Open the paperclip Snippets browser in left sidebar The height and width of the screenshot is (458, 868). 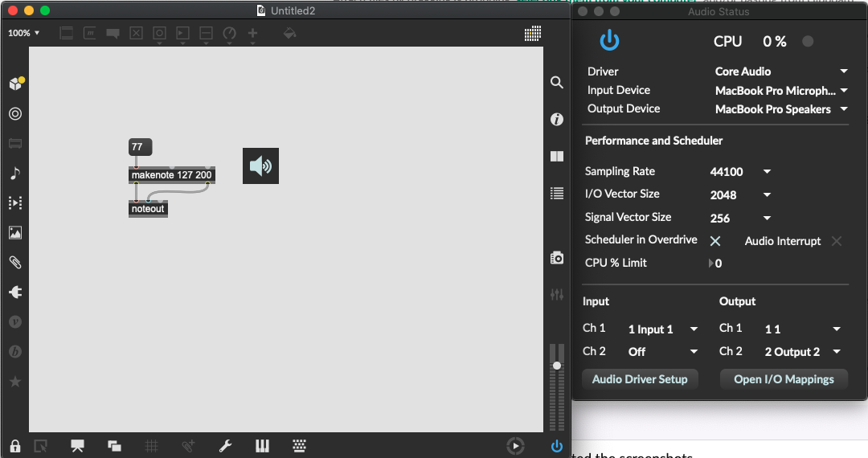[x=15, y=262]
